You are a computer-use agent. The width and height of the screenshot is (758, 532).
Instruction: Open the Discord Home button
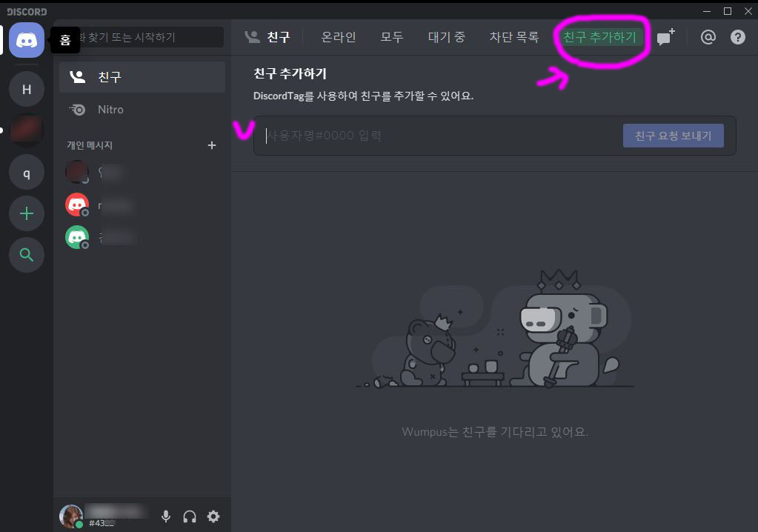click(x=27, y=40)
